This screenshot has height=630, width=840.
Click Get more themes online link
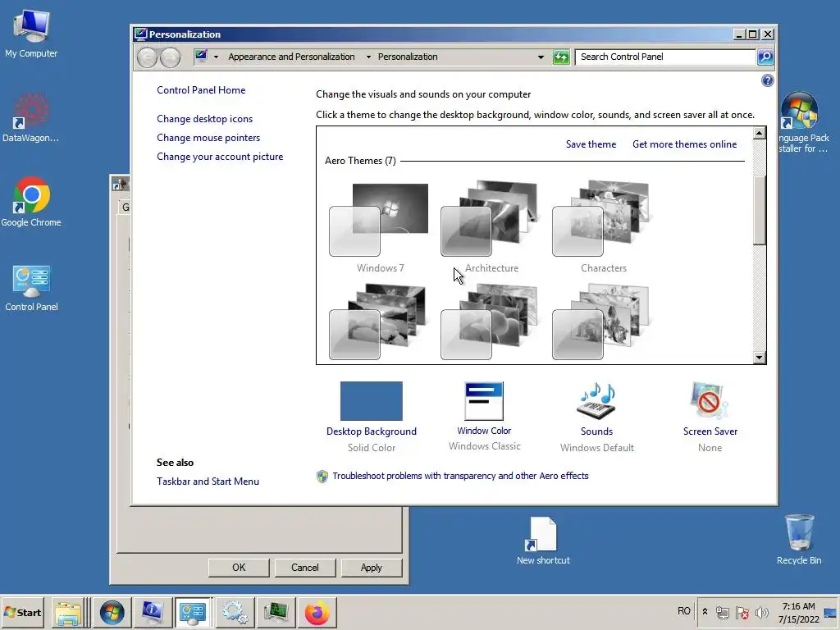[x=684, y=144]
